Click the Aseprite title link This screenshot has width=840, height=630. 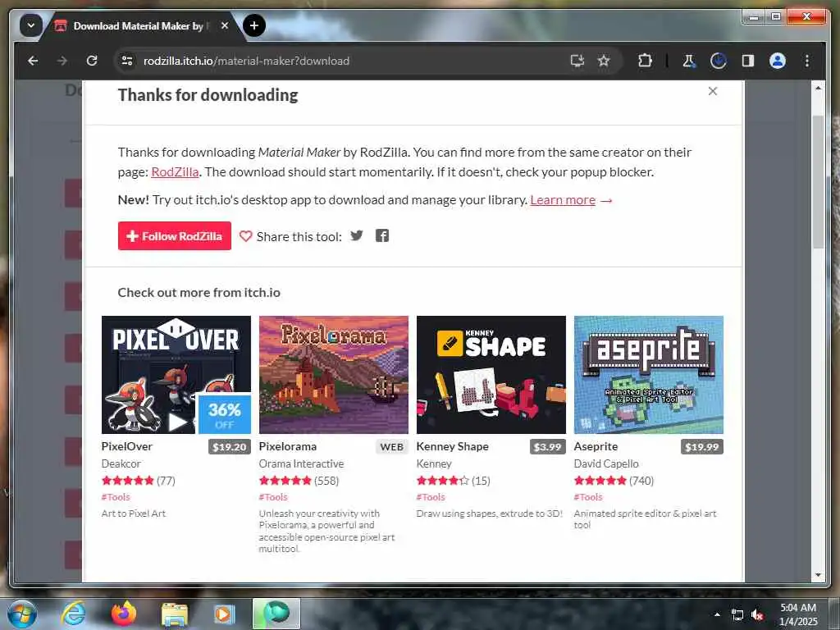point(596,446)
